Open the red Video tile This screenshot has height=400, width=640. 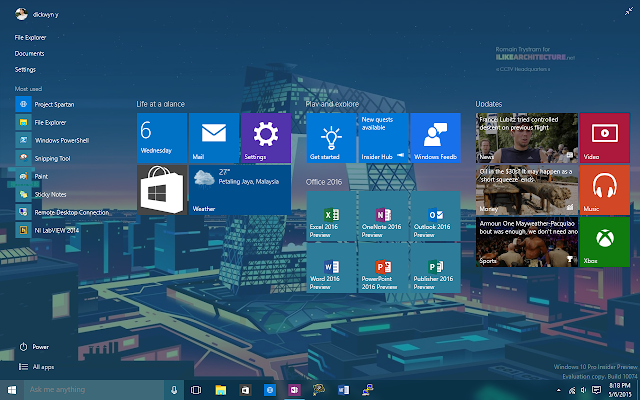coord(605,138)
